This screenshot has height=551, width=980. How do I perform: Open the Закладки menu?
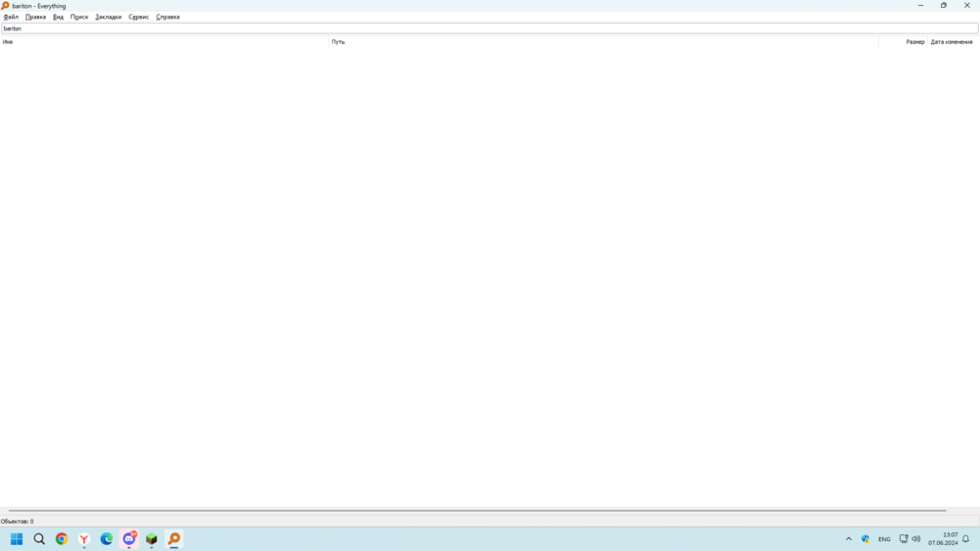[108, 17]
